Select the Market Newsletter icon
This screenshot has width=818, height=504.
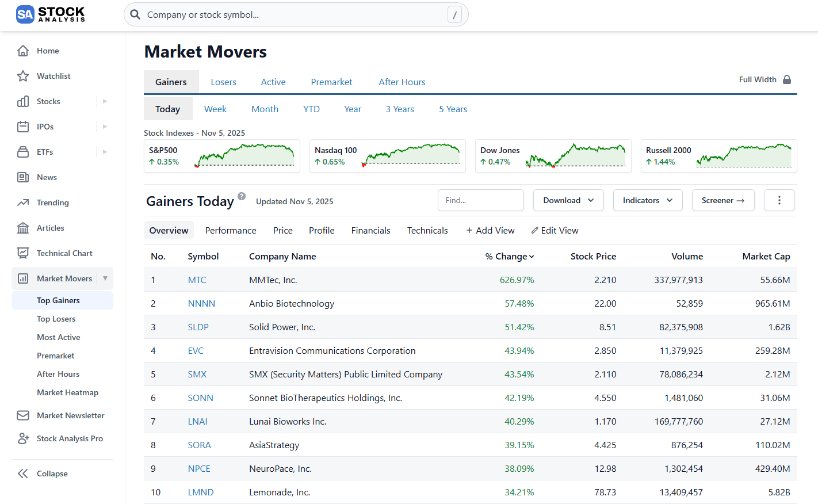pos(22,415)
